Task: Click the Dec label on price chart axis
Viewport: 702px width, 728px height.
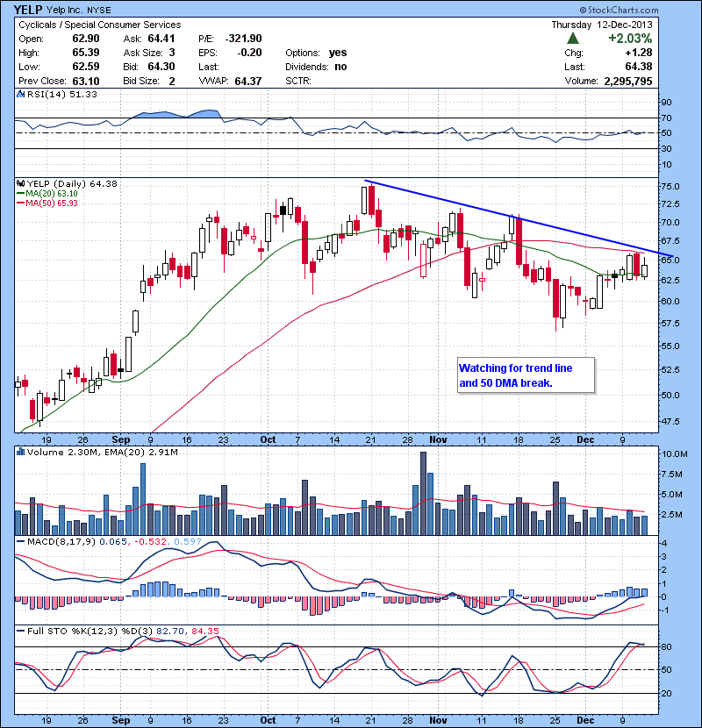Action: tap(585, 439)
